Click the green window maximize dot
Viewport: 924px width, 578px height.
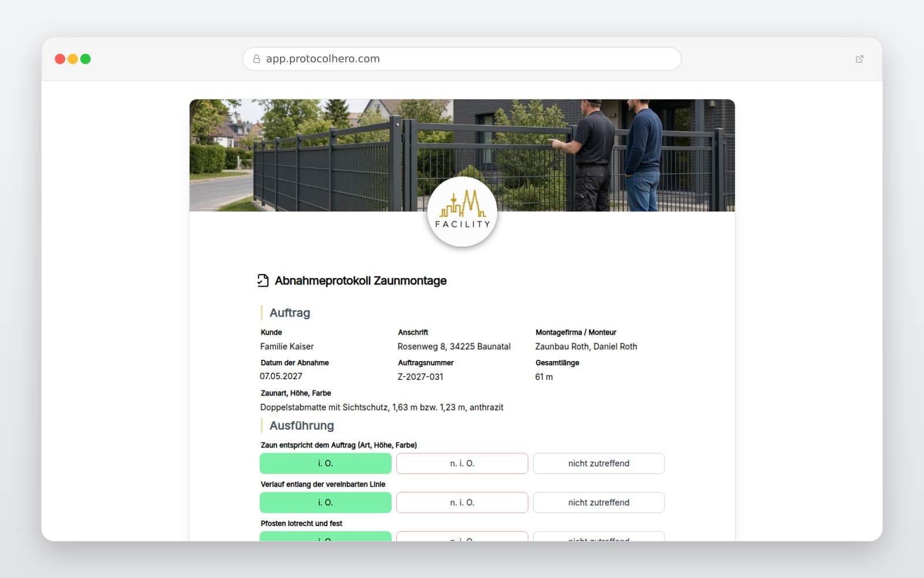coord(85,59)
